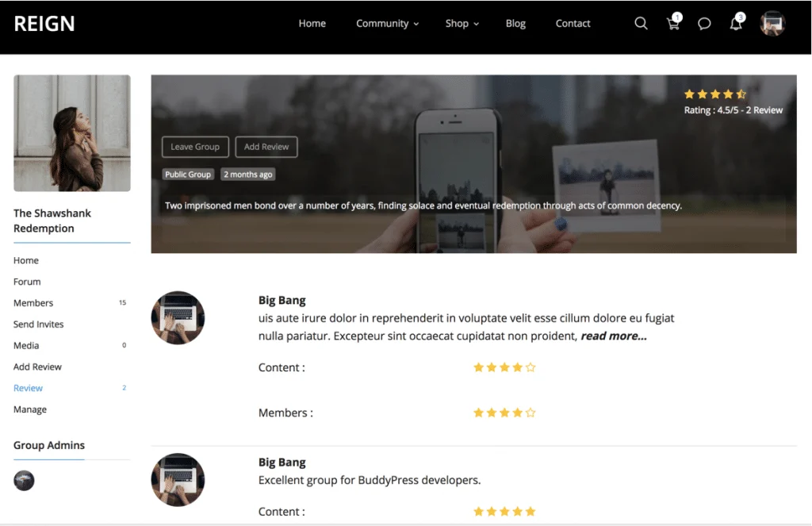The height and width of the screenshot is (526, 812).
Task: Open the Add Review sidebar link
Action: [37, 367]
